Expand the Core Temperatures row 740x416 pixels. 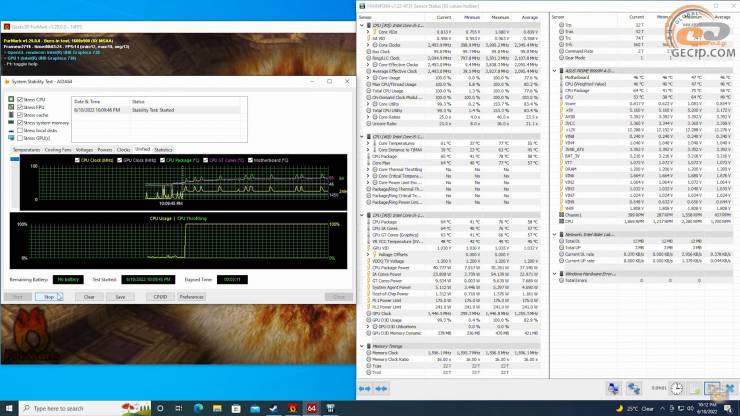tap(368, 143)
